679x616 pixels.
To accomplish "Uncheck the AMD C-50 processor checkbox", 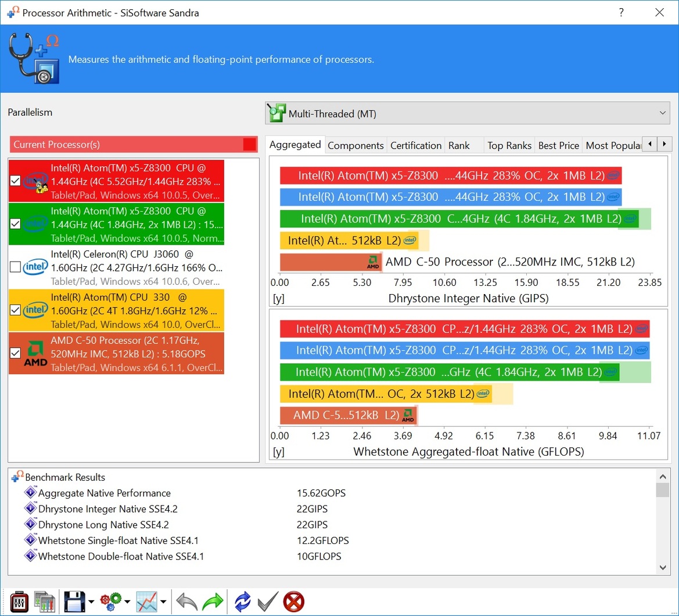I will pyautogui.click(x=15, y=353).
